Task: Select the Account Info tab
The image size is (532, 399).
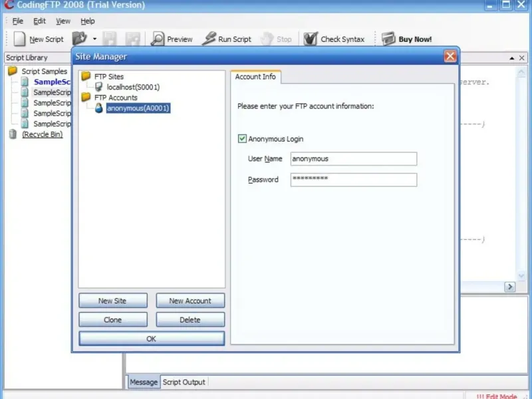Action: pos(255,76)
